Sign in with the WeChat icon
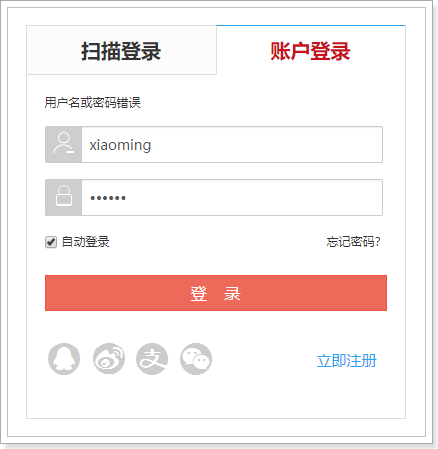The height and width of the screenshot is (449, 438). pos(196,359)
